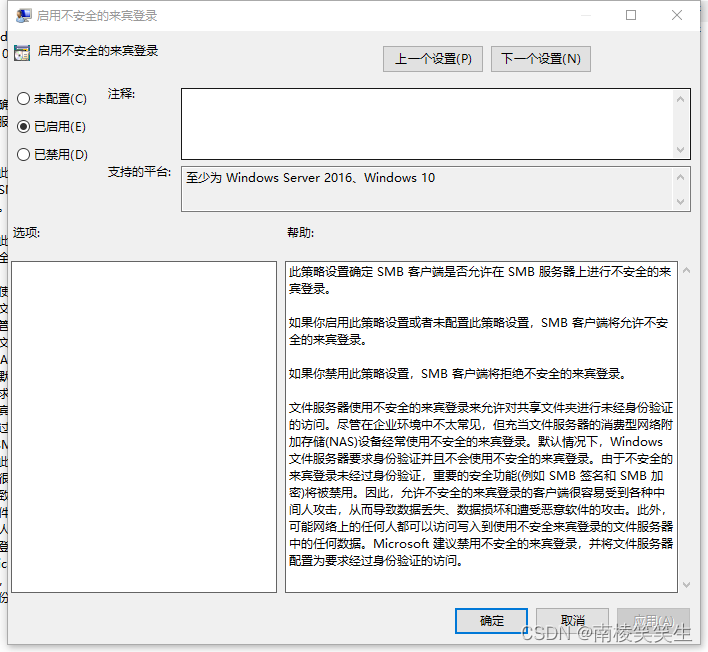Click the supported platform scroll down arrow
708x652 pixels.
tap(681, 202)
